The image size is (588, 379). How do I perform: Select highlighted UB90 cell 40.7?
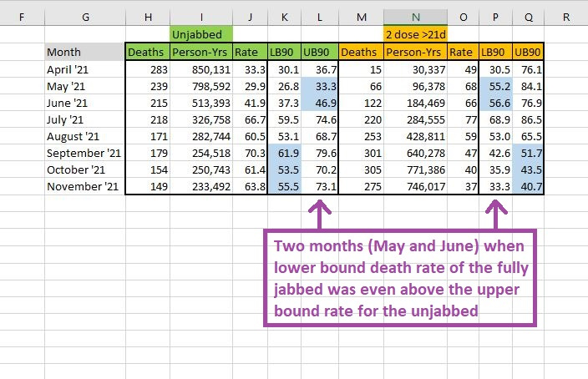(x=528, y=186)
